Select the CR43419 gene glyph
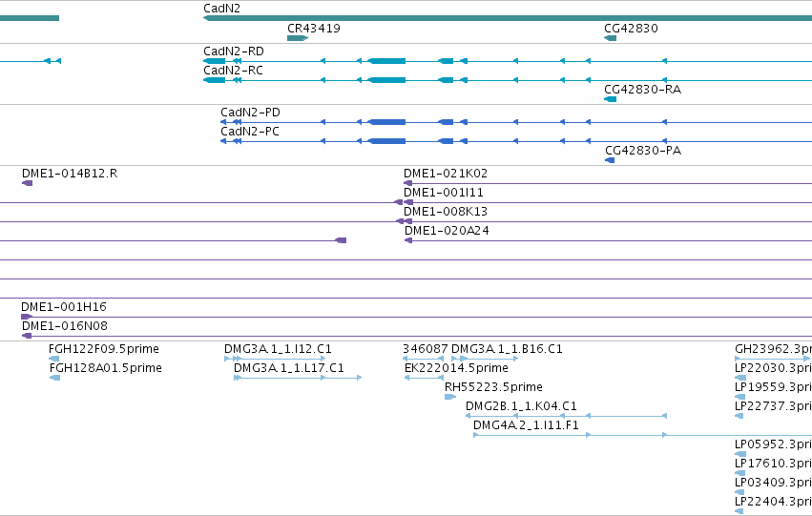The image size is (812, 516). 298,38
